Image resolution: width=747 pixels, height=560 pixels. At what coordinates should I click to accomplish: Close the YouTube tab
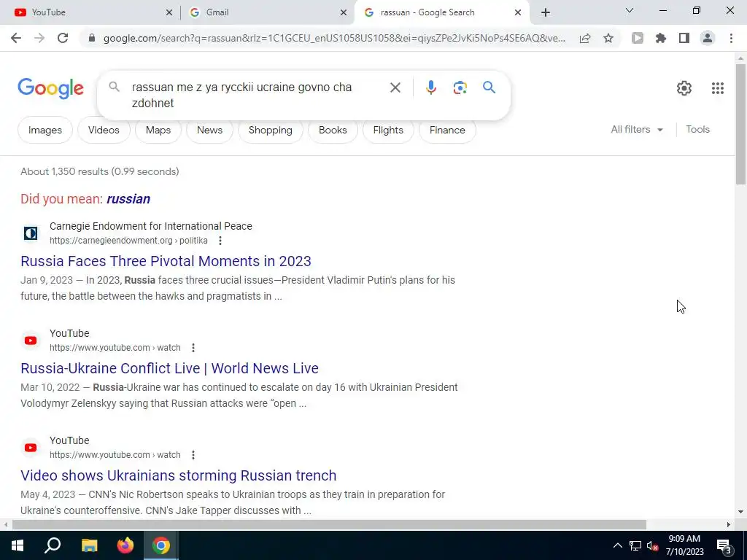pyautogui.click(x=169, y=13)
